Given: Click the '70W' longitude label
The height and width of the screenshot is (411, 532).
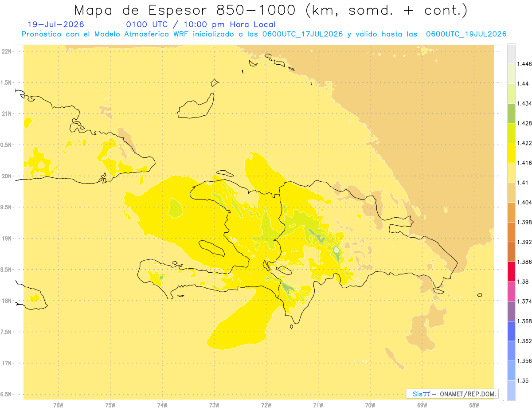Looking at the screenshot, I should point(370,405).
